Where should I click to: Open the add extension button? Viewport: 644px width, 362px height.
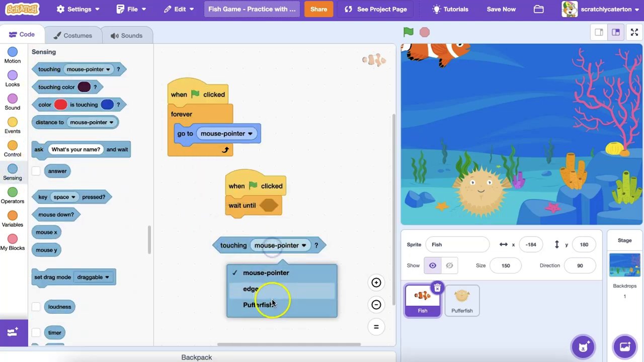(x=14, y=332)
